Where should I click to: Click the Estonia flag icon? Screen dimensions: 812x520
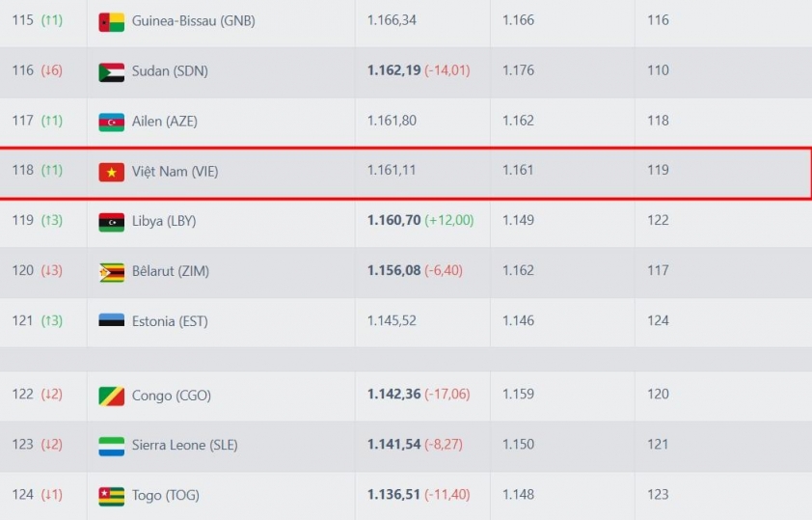[x=111, y=320]
